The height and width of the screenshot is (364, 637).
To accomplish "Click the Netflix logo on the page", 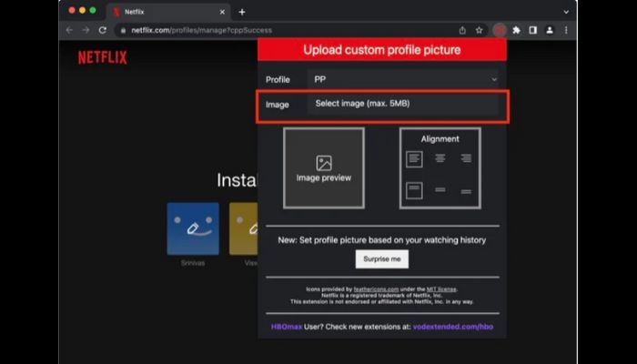I will [102, 57].
